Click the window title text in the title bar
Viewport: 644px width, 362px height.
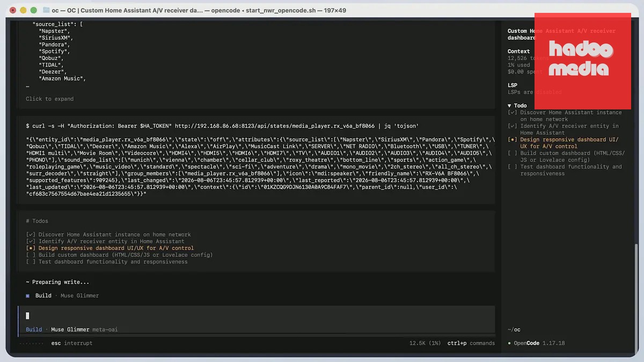(199, 10)
